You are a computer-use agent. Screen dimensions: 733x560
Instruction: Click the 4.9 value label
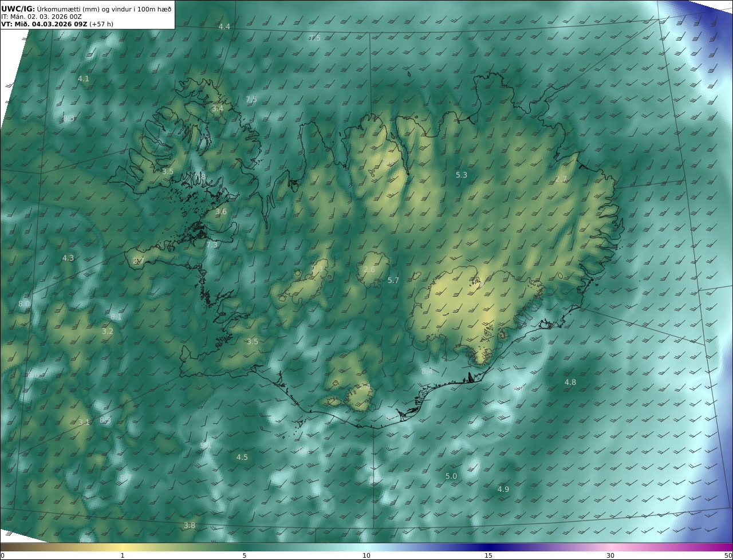(503, 490)
